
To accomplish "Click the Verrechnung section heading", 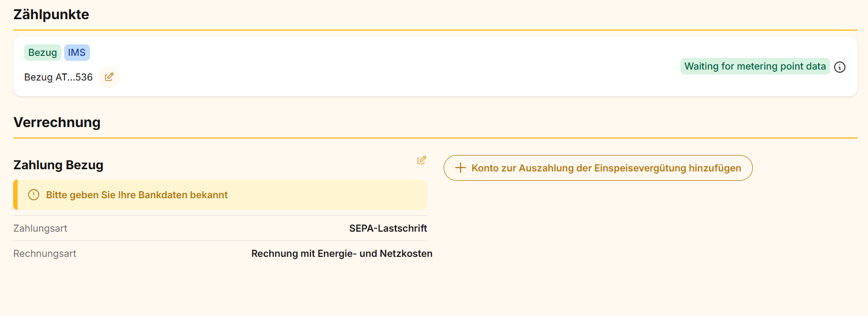I will (57, 122).
